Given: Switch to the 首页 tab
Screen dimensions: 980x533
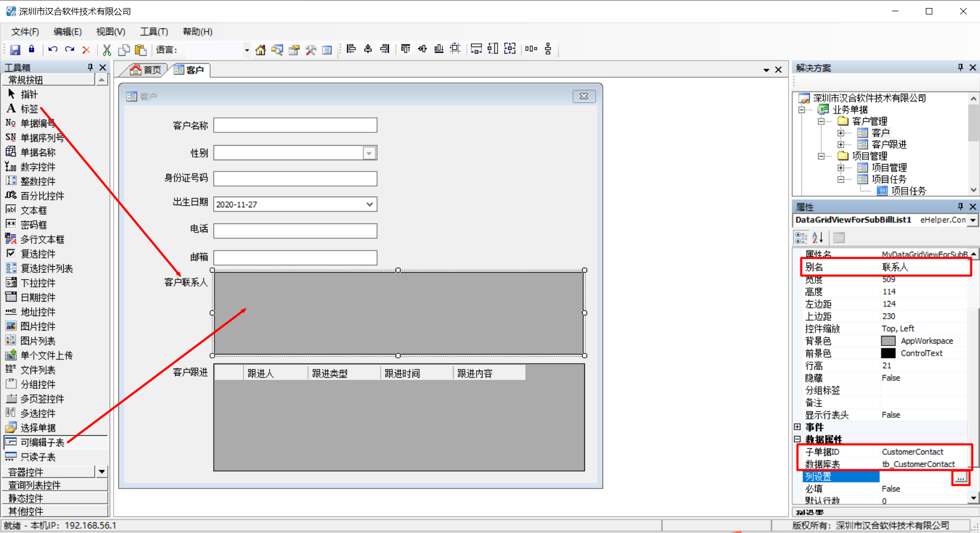Looking at the screenshot, I should [x=146, y=70].
